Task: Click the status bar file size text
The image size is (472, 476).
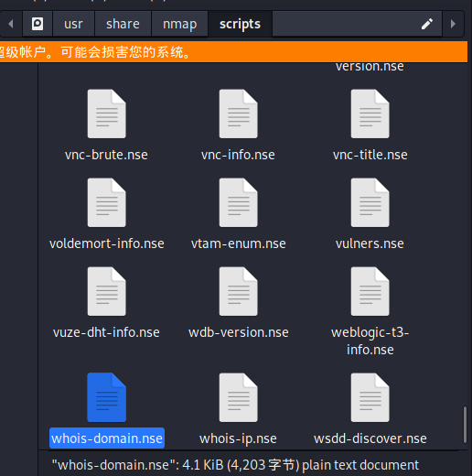Action: point(235,465)
